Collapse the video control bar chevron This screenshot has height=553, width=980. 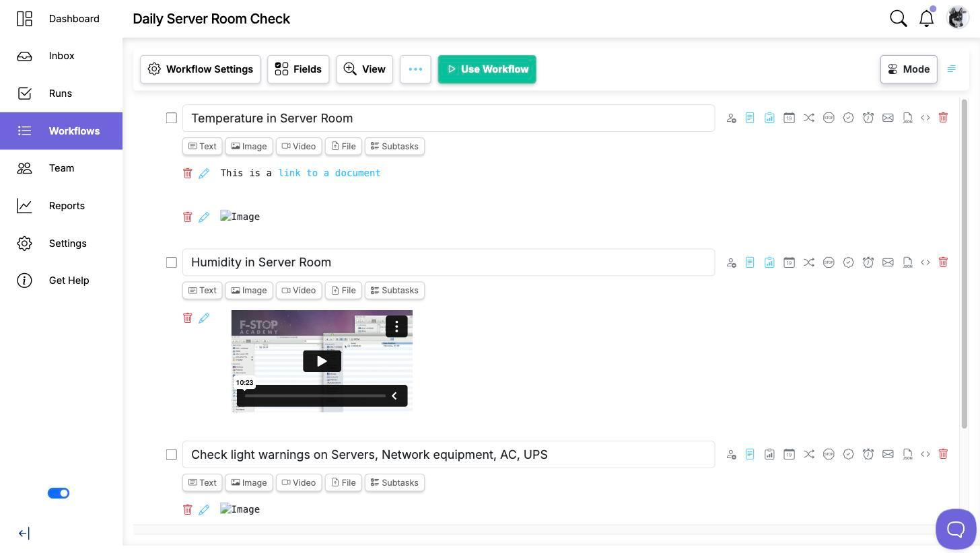pyautogui.click(x=394, y=396)
